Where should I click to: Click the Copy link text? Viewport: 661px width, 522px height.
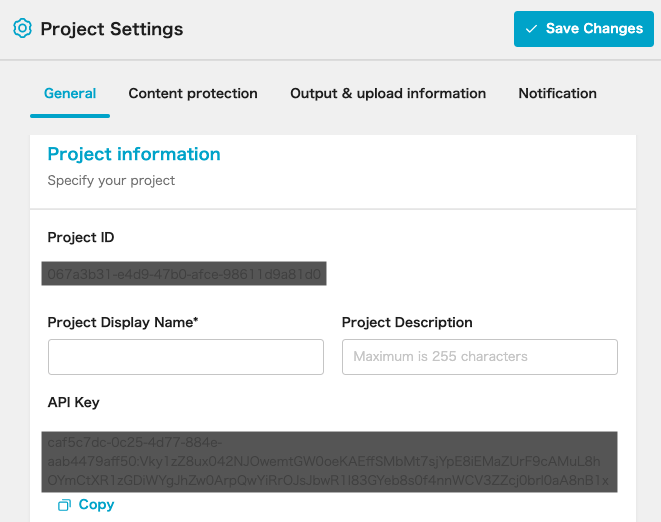tap(96, 505)
